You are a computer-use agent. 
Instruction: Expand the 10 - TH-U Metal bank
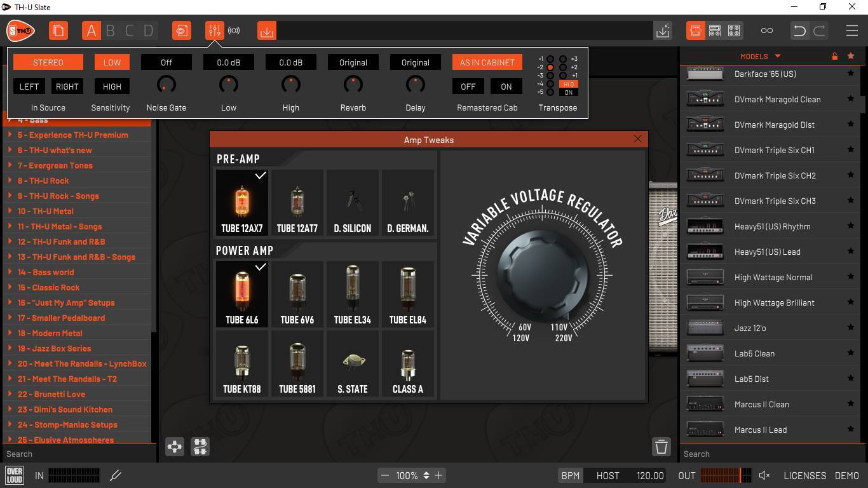[10, 211]
